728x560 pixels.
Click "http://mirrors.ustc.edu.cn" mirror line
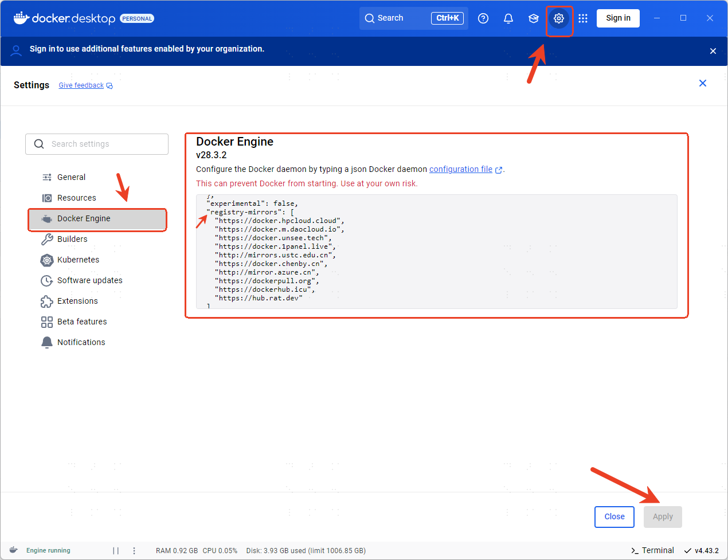coord(275,255)
